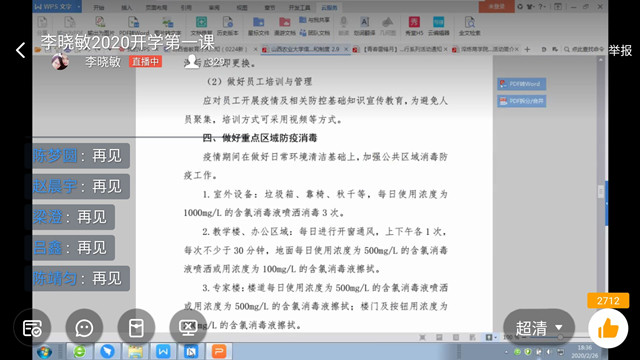Click the PDF拆分/合并 side panel button
Image resolution: width=640 pixels, height=360 pixels.
coord(521,101)
